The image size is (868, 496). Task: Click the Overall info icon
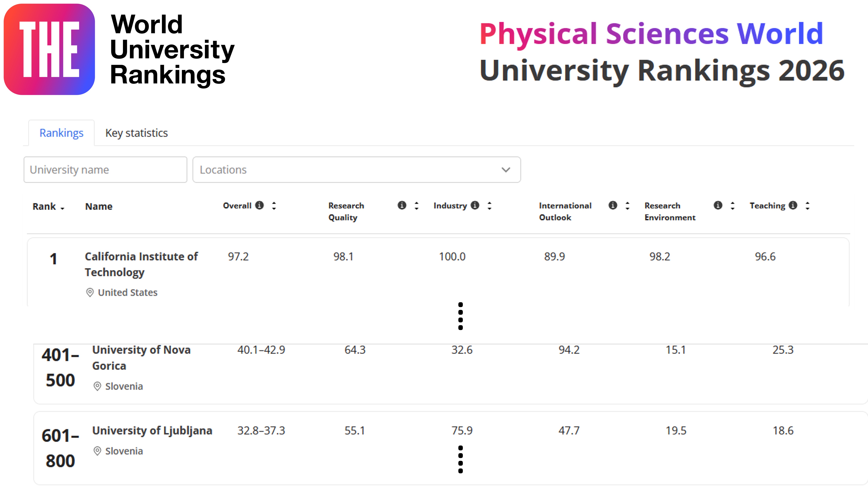259,205
